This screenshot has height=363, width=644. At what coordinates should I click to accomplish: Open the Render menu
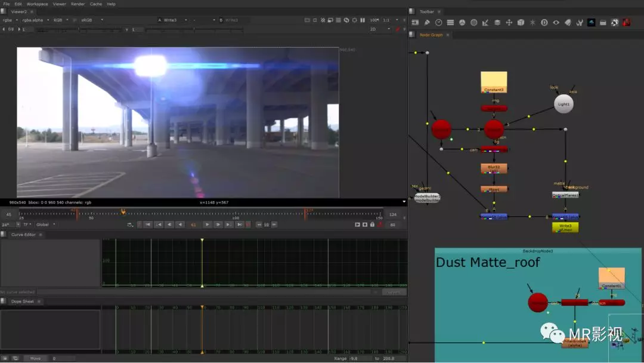pos(78,4)
